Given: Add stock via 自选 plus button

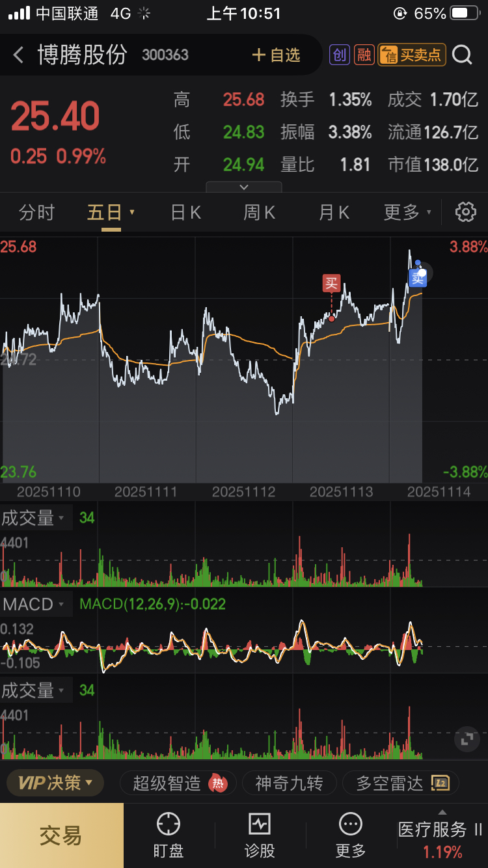Looking at the screenshot, I should pos(276,55).
